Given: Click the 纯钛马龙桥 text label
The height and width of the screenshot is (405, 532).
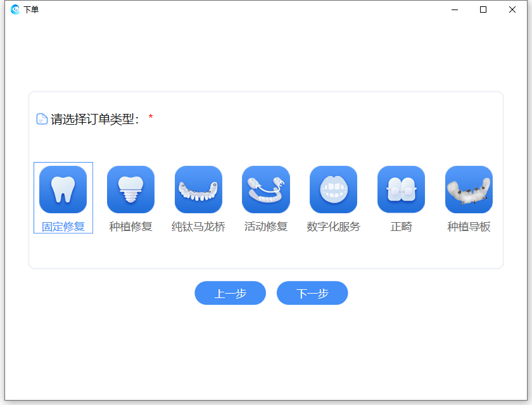Looking at the screenshot, I should point(198,227).
